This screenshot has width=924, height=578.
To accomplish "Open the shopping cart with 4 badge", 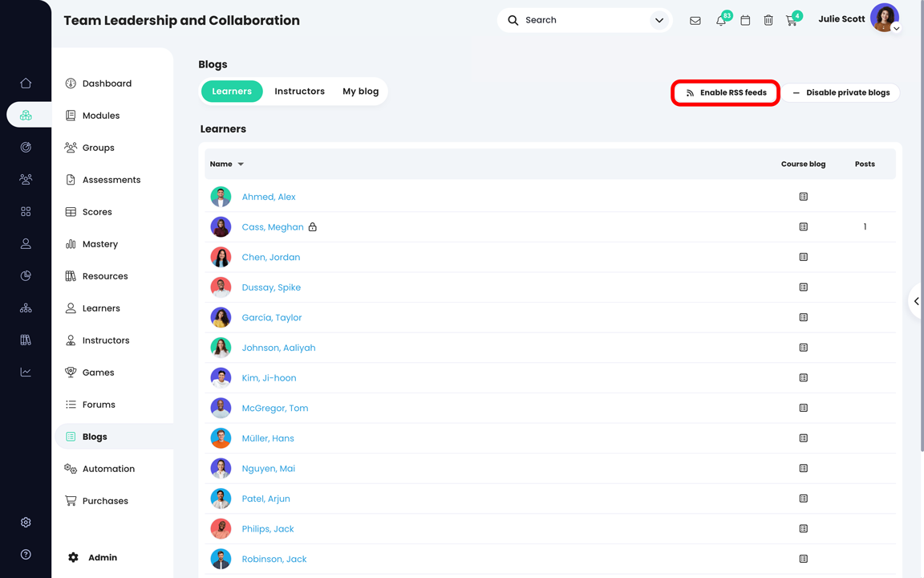I will (793, 19).
